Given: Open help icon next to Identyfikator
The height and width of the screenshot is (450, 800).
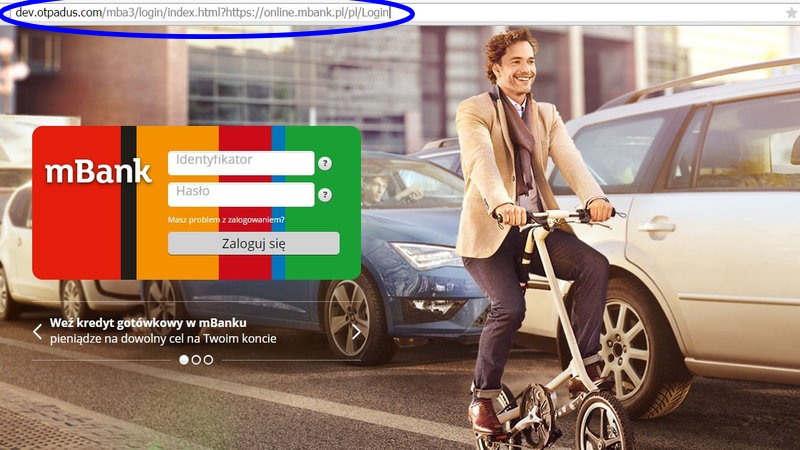Looking at the screenshot, I should click(325, 163).
